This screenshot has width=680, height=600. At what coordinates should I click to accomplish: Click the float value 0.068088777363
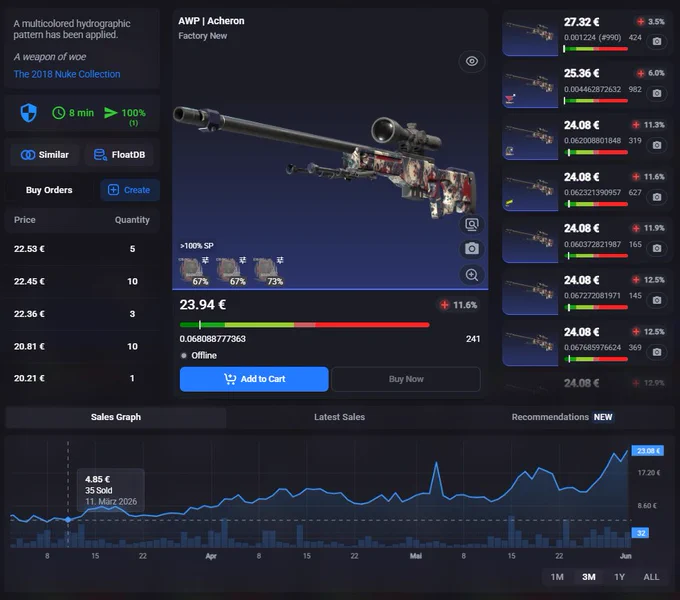pyautogui.click(x=212, y=339)
